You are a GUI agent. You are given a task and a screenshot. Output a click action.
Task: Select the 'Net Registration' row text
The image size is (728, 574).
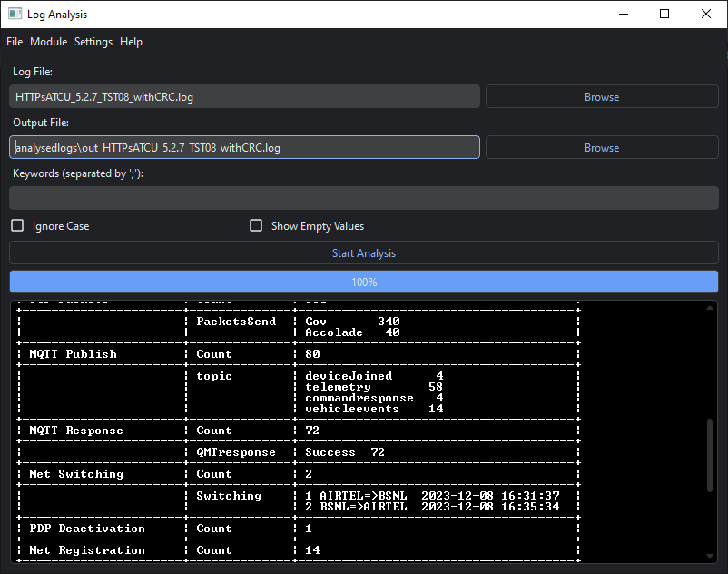click(87, 550)
